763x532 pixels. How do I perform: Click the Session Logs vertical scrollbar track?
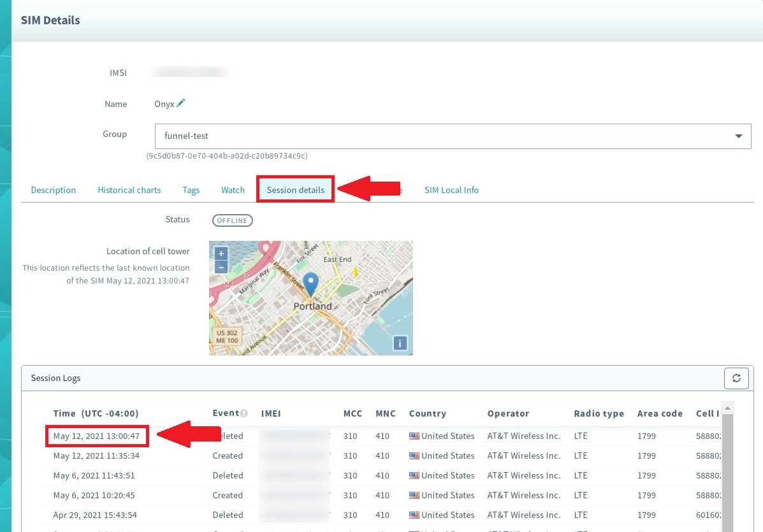point(727,471)
